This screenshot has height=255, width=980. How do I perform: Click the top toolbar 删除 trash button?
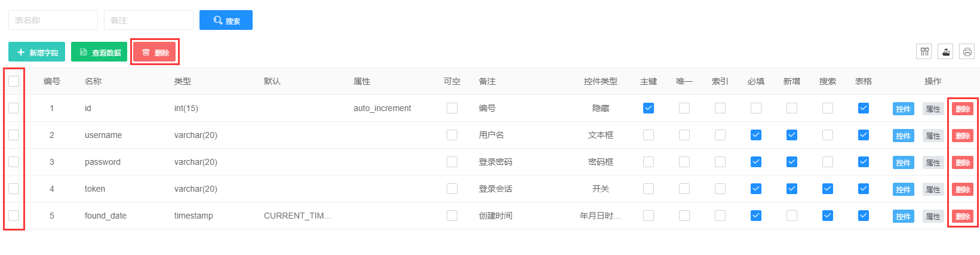(x=155, y=53)
